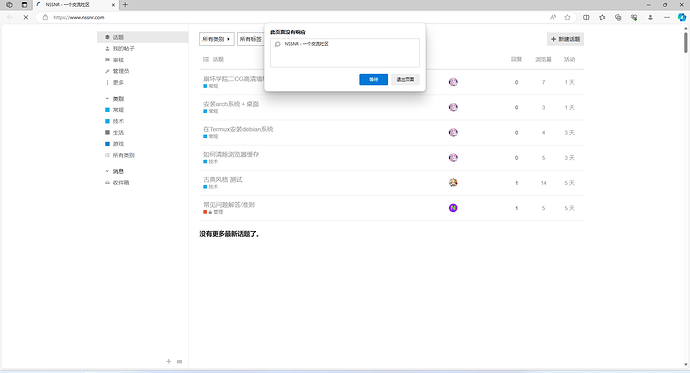690x373 pixels.
Task: Close the NSSNR browser tab
Action: pos(113,5)
